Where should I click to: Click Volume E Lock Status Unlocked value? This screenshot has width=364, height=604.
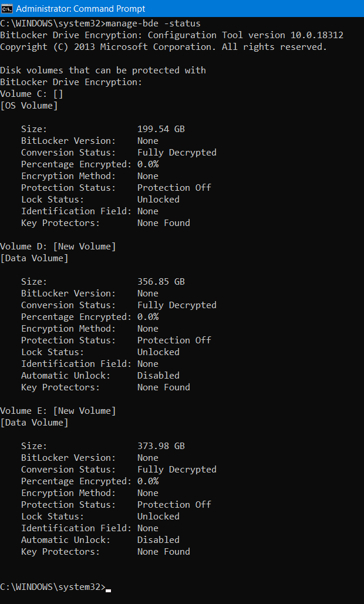tap(159, 517)
